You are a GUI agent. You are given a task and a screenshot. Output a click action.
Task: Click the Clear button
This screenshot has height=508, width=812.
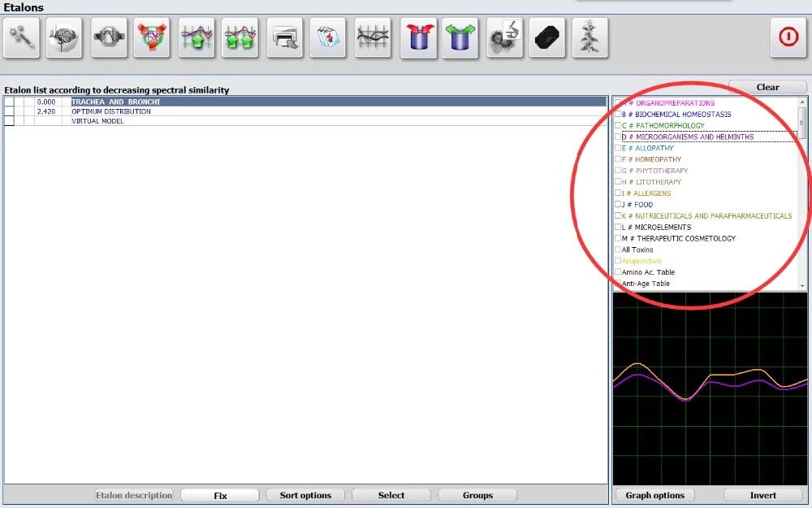(x=767, y=87)
